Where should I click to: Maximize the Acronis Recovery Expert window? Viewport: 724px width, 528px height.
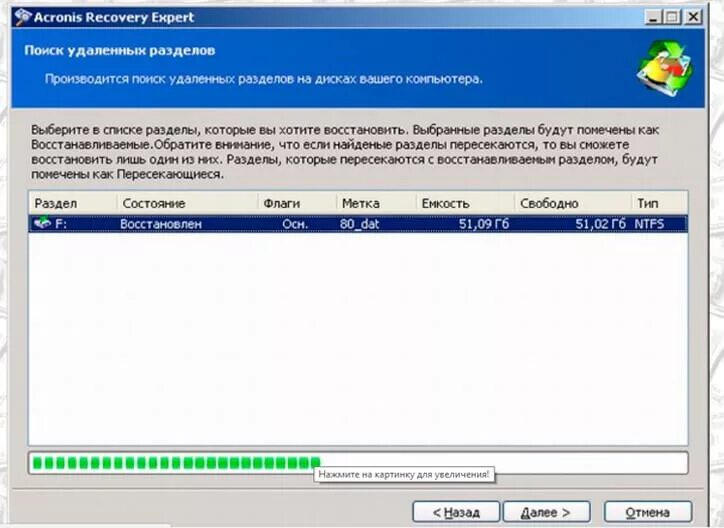(x=672, y=18)
